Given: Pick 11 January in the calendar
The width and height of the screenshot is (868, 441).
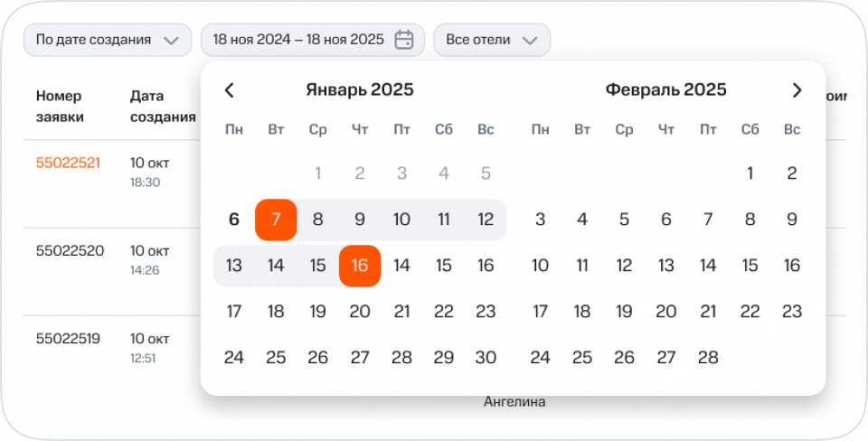Looking at the screenshot, I should (x=443, y=220).
